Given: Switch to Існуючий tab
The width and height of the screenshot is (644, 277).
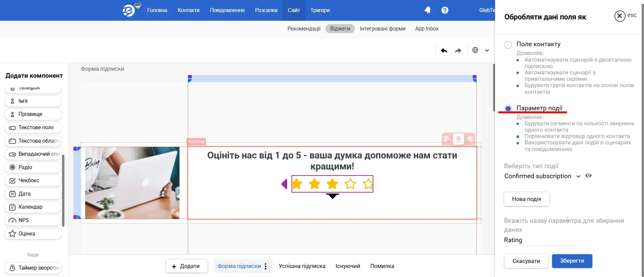Looking at the screenshot, I should (x=347, y=266).
